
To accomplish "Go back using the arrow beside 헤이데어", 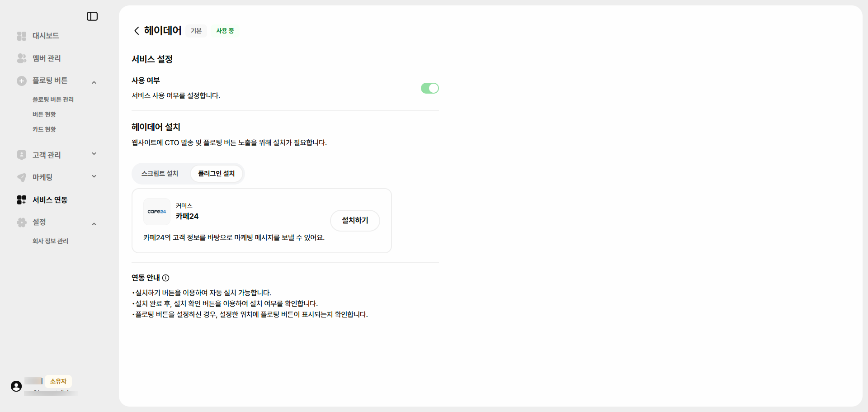I will pyautogui.click(x=137, y=31).
